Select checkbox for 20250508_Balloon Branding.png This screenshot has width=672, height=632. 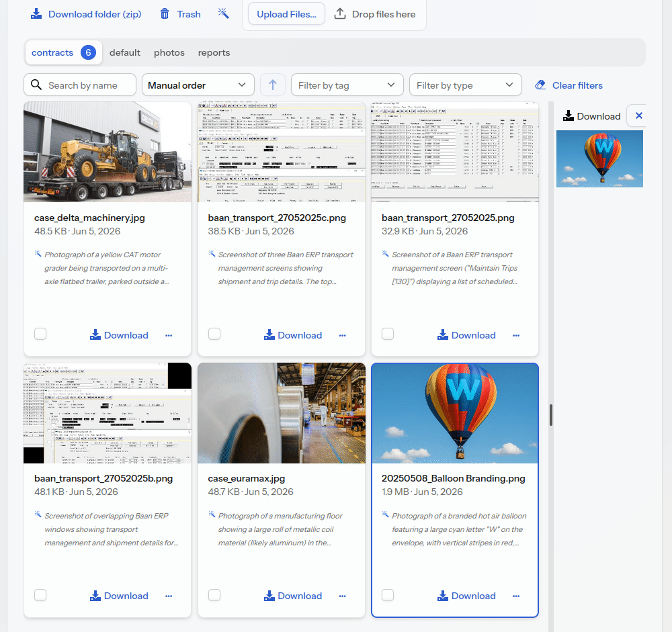pyautogui.click(x=388, y=595)
